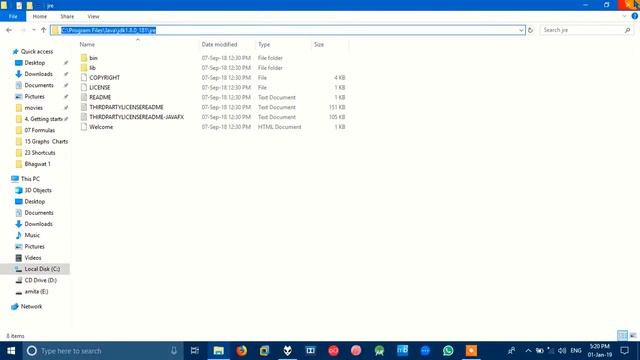Click the ENG language indicator
Viewport: 640px width, 360px height.
coord(576,351)
